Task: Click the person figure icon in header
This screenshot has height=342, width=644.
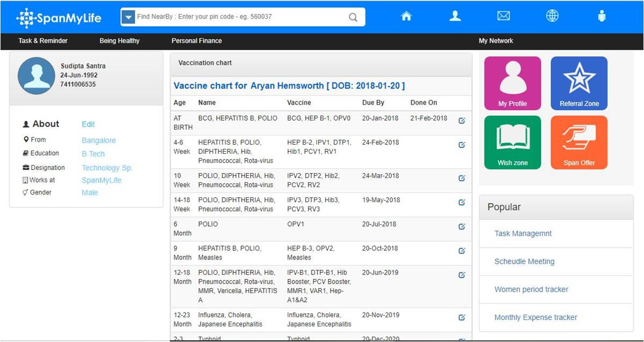Action: 602,16
